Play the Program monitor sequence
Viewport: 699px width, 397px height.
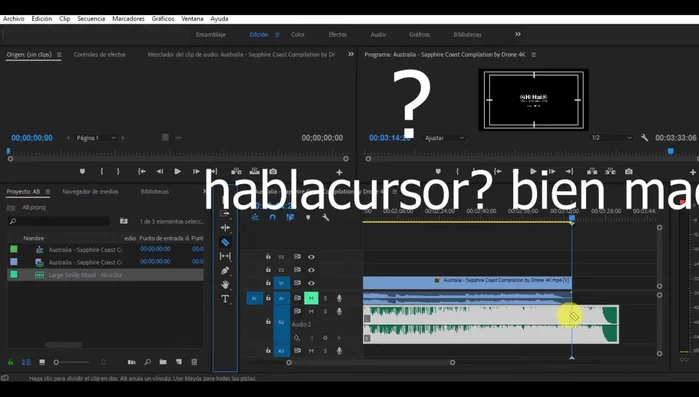[x=533, y=172]
